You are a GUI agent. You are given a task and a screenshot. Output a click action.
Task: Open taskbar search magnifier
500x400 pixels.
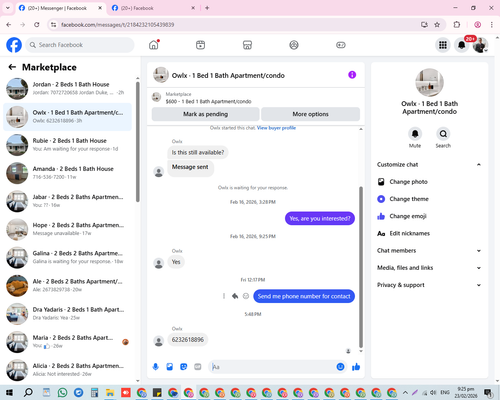pos(28,392)
